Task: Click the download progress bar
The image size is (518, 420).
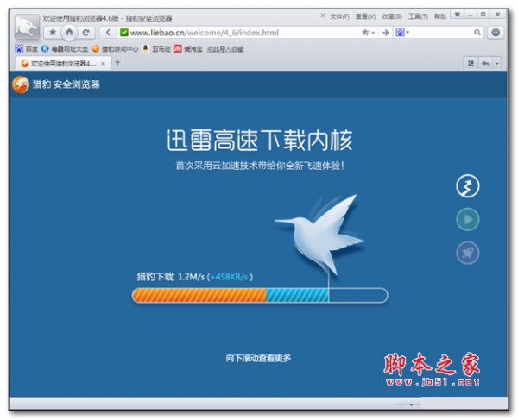Action: pos(260,295)
